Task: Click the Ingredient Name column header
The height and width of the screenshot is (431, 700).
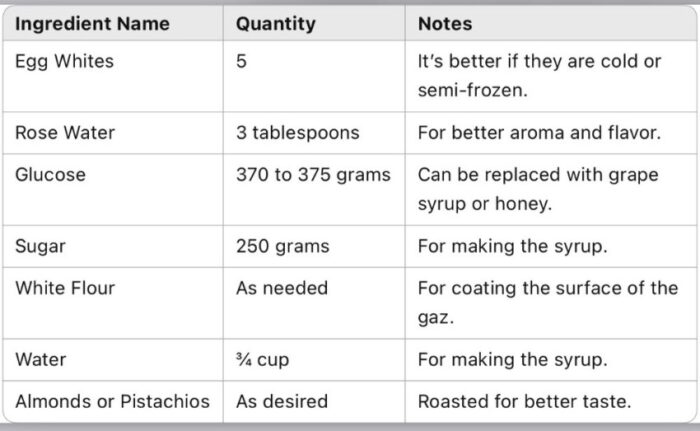Action: click(x=92, y=24)
